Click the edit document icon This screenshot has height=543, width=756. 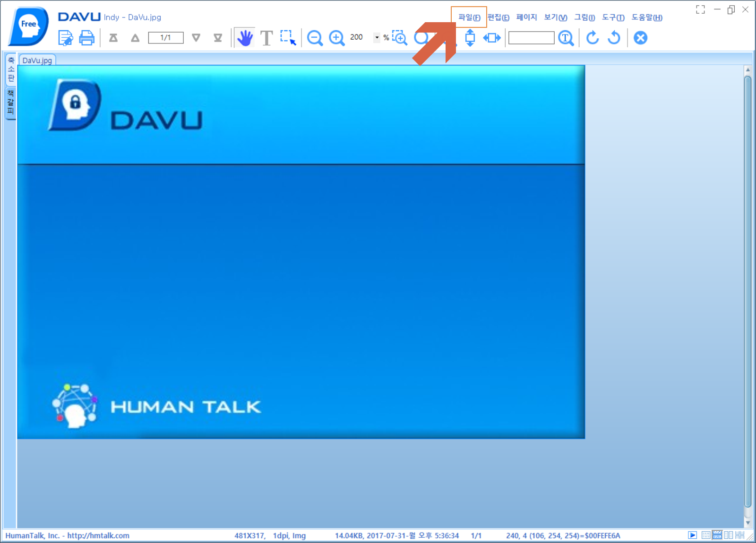tap(65, 38)
